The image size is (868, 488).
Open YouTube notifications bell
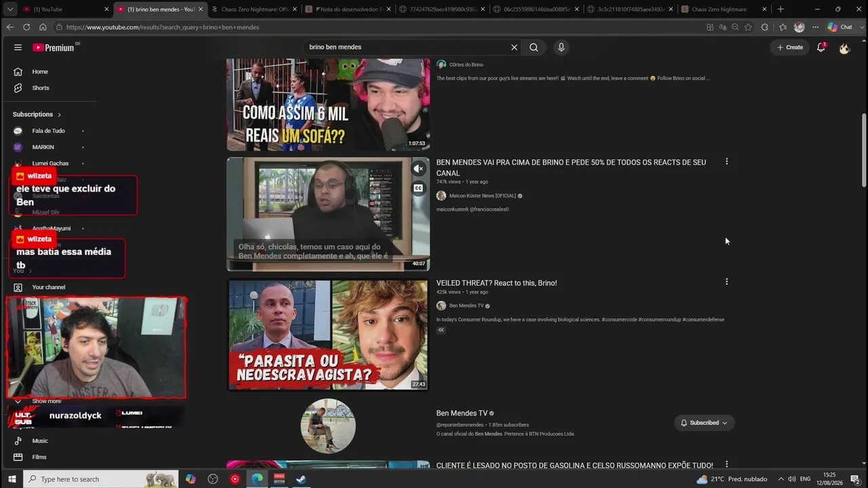[821, 47]
